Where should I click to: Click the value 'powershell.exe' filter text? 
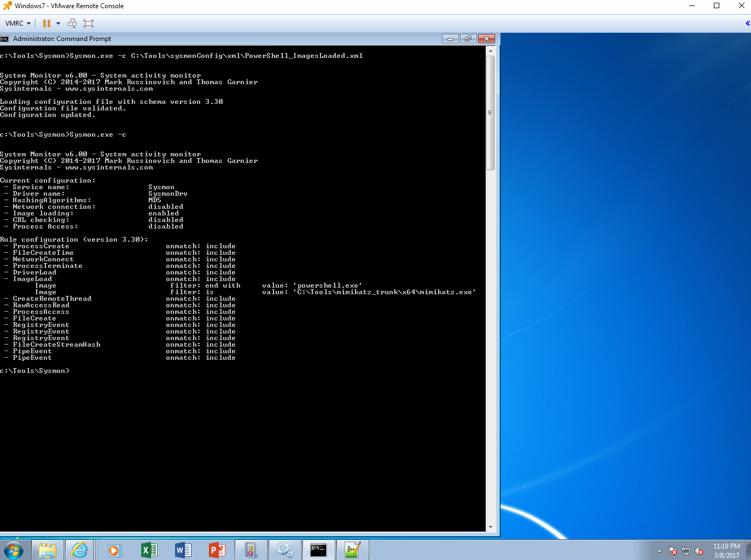(328, 285)
